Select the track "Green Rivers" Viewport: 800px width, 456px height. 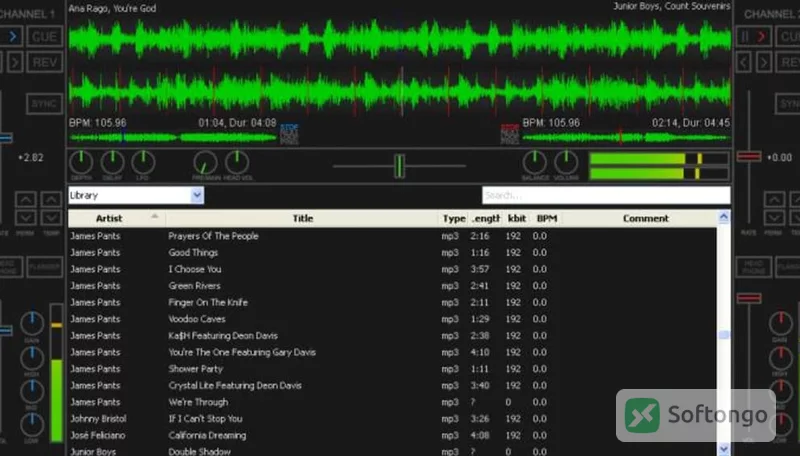pyautogui.click(x=392, y=286)
